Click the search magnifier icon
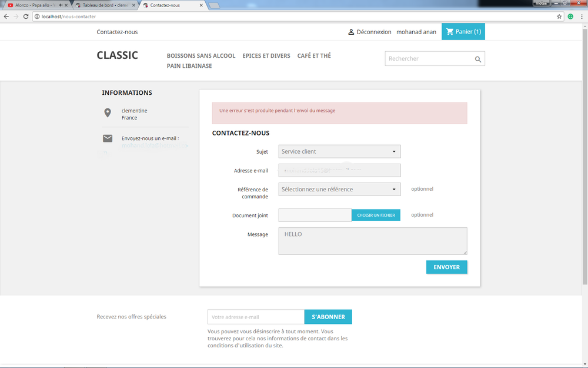 477,59
